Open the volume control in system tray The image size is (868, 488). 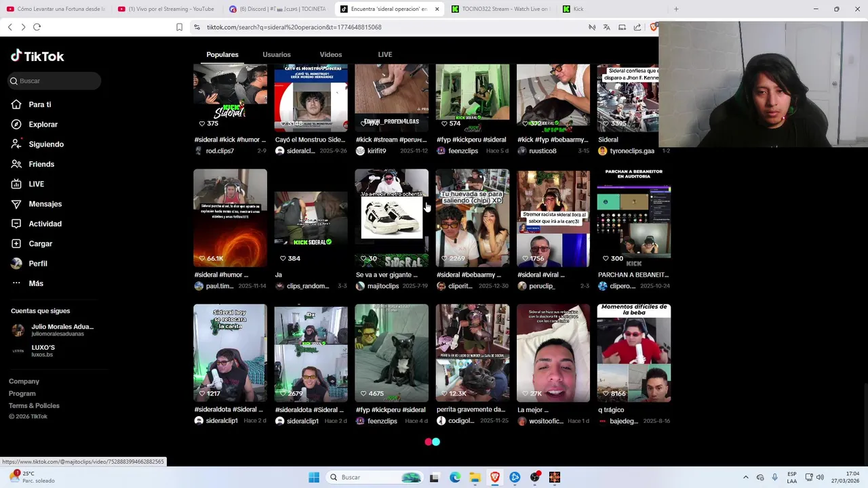[x=819, y=477]
